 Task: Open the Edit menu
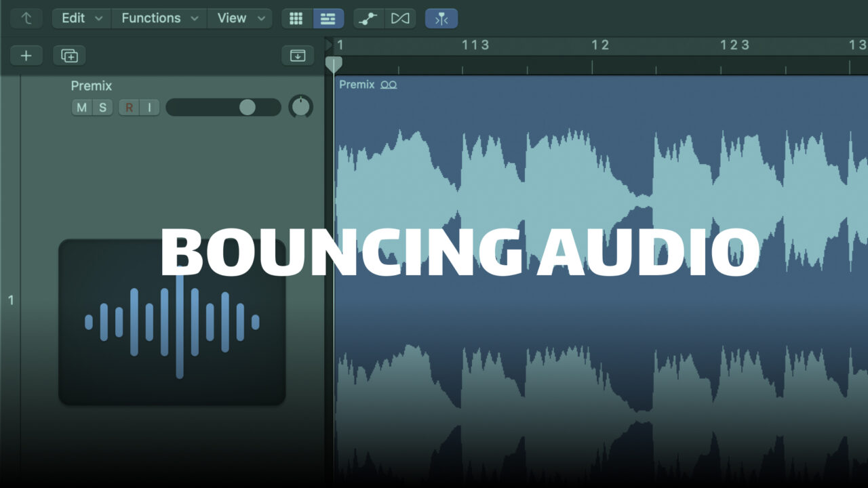pos(81,18)
